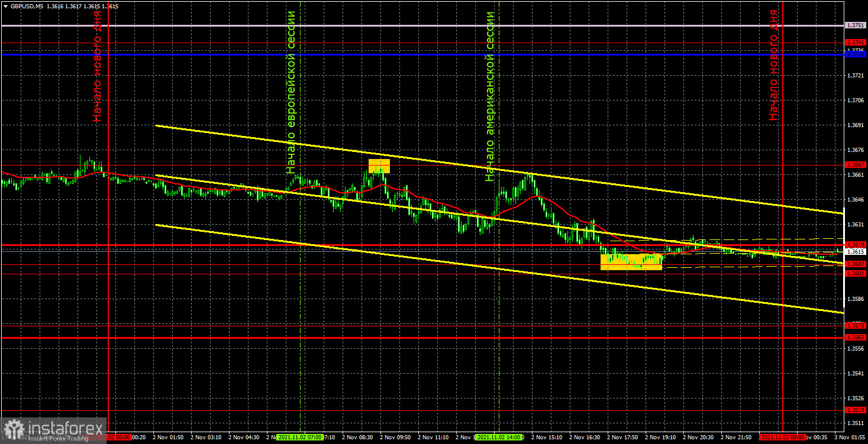Click the red 1.3741 price label
The image size is (868, 444).
(x=856, y=43)
